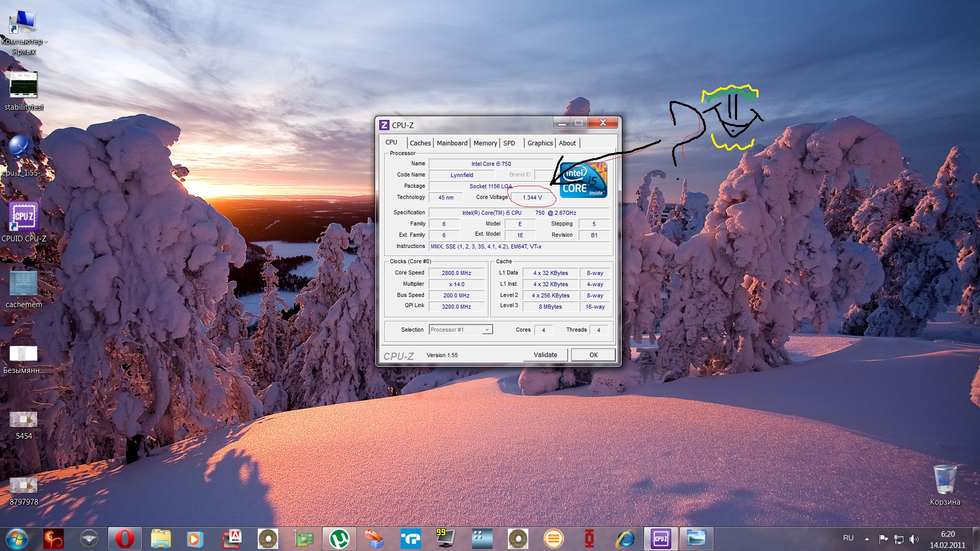Click the Name field 'Intel Core i5 750'
The height and width of the screenshot is (551, 980).
click(491, 164)
